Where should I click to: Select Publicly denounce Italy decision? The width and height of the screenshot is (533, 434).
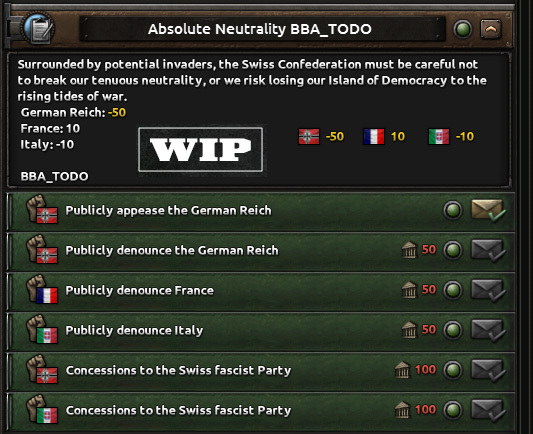tap(261, 331)
